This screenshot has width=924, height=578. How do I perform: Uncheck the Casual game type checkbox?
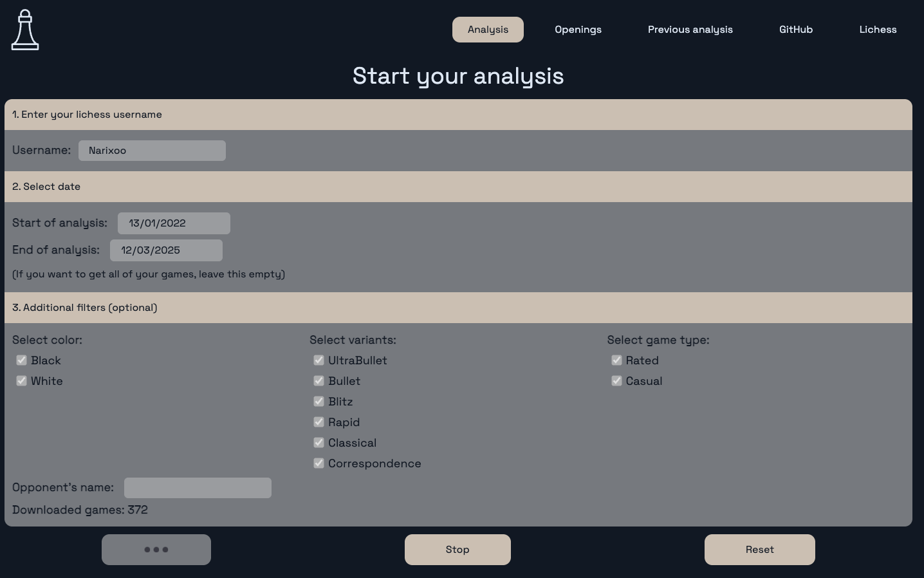coord(616,381)
